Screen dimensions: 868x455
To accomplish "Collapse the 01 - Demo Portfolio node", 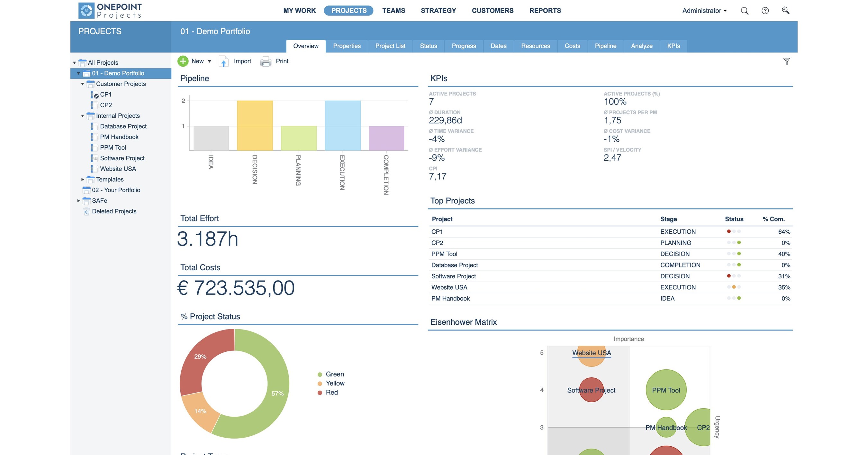I will click(78, 74).
